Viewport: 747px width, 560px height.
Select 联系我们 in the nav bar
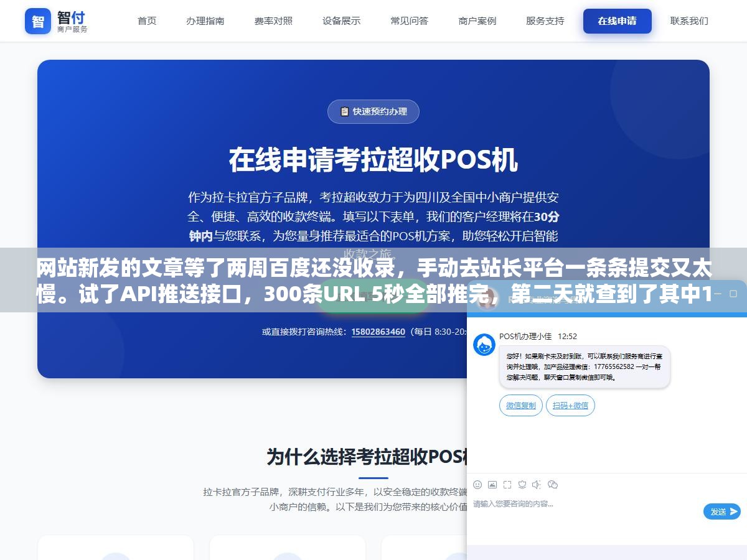[x=689, y=21]
